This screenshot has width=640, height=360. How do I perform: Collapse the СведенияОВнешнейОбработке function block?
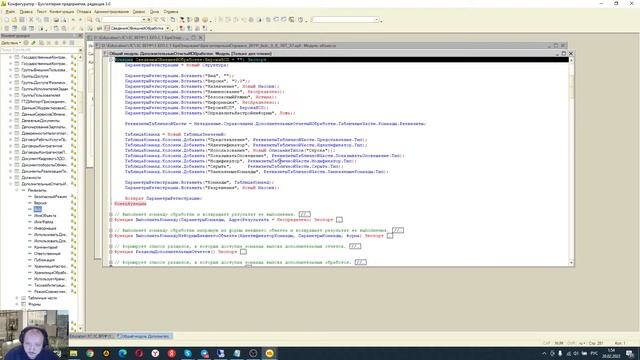[x=111, y=60]
